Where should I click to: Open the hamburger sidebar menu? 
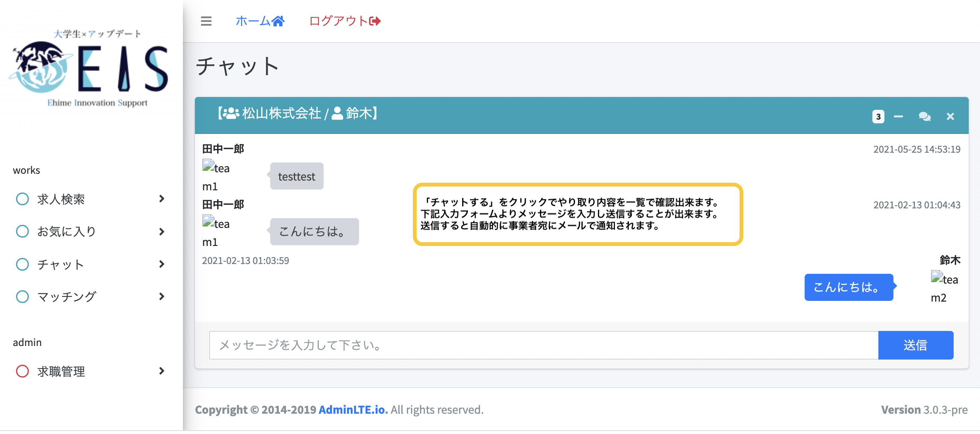pyautogui.click(x=206, y=22)
